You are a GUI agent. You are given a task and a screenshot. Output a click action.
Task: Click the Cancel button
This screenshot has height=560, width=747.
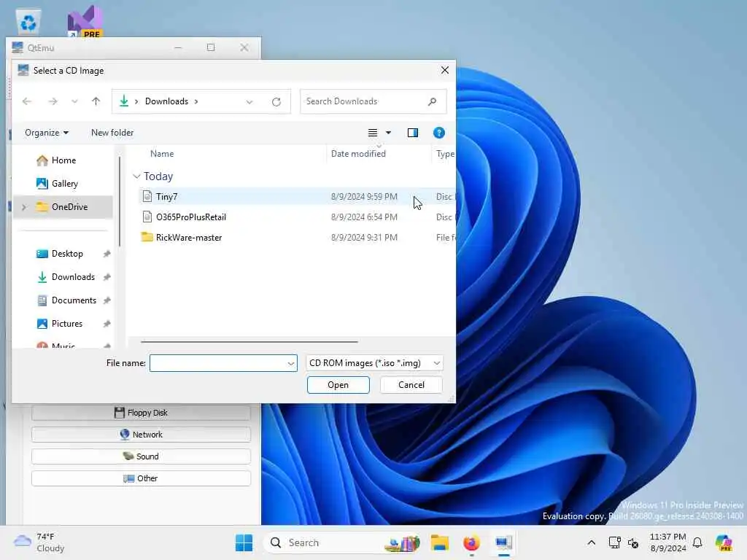point(411,385)
